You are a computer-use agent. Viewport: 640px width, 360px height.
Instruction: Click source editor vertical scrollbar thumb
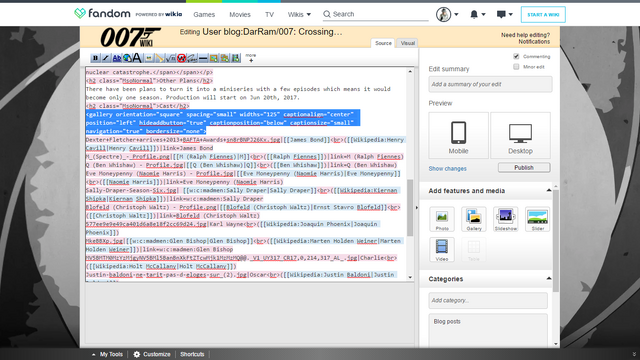(x=410, y=208)
